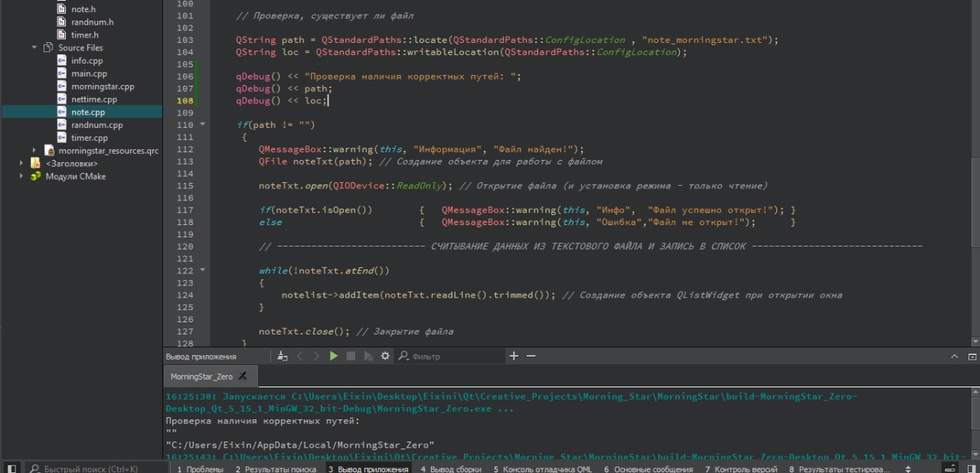Image resolution: width=980 pixels, height=473 pixels.
Task: Zoom out output with minus icon
Action: 531,356
